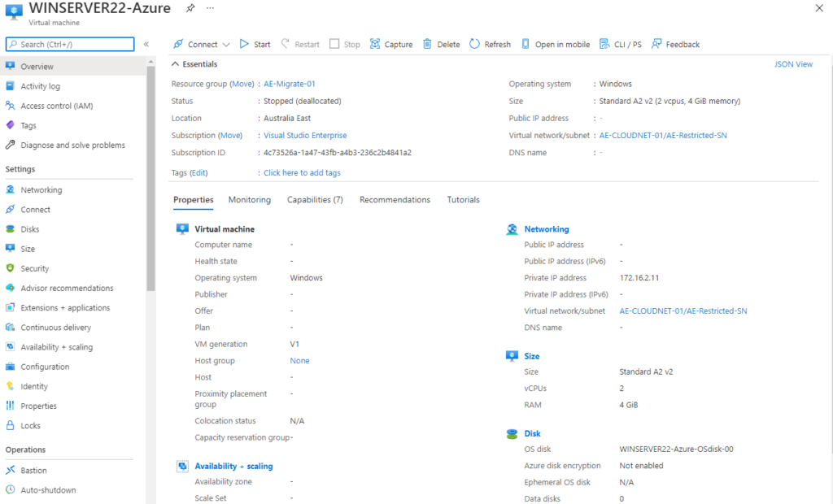Open Overview in the left menu
833x504 pixels.
(73, 67)
